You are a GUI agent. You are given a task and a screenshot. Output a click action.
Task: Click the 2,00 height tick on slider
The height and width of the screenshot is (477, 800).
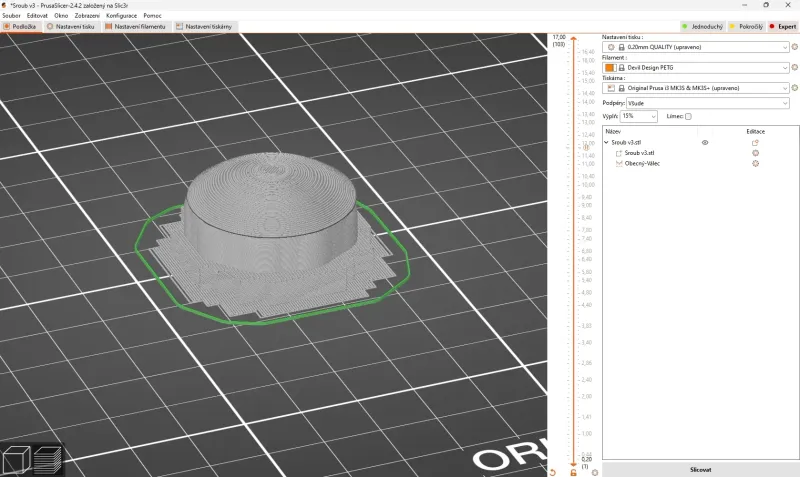point(586,396)
